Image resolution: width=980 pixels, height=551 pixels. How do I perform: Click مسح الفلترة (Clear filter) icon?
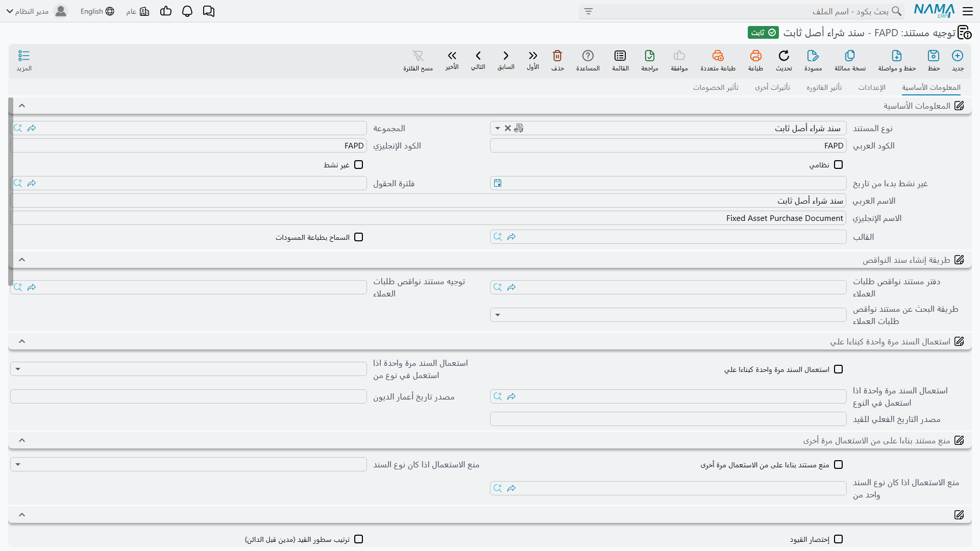[x=418, y=56]
